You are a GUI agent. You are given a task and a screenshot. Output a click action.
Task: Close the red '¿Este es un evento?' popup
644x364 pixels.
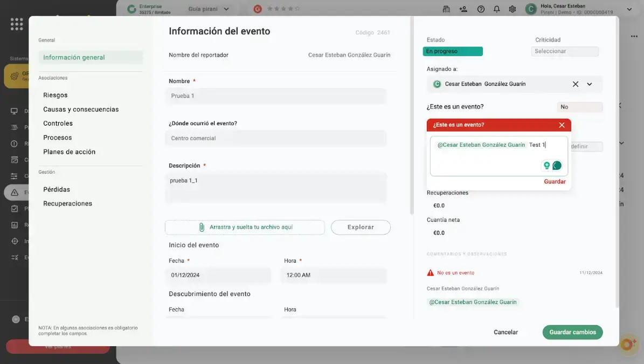tap(562, 125)
